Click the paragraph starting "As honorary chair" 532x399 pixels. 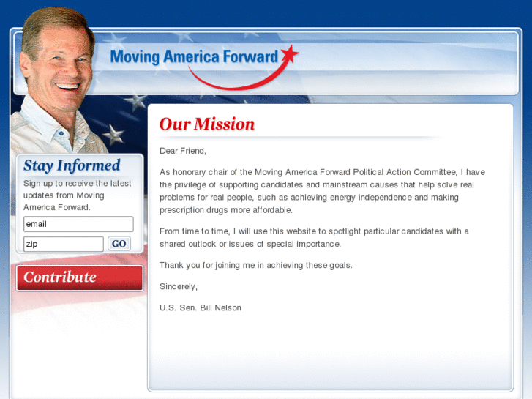[322, 191]
